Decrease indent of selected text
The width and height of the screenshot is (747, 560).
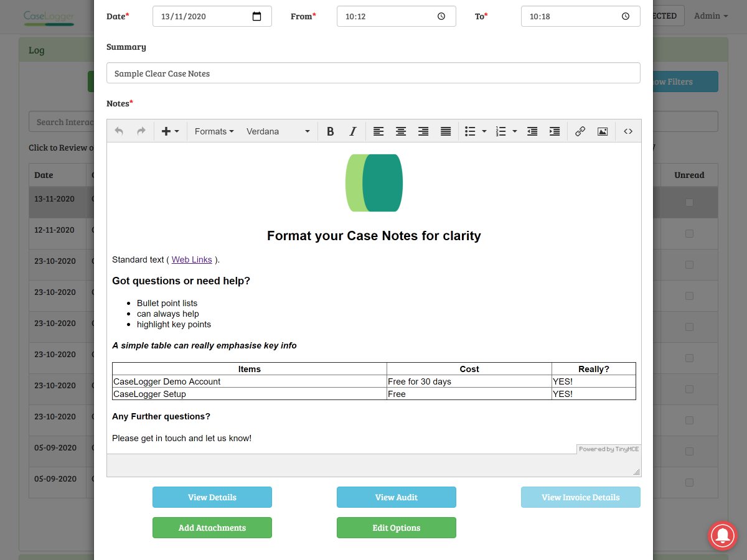pos(532,131)
